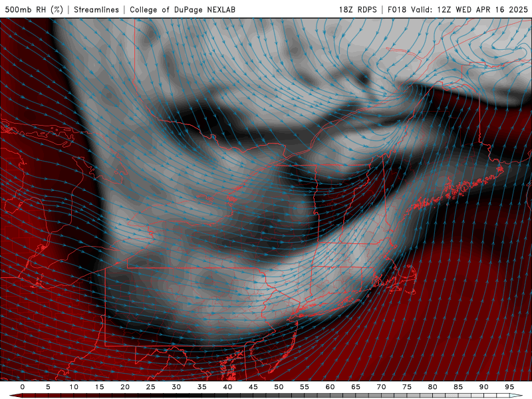Click the colorbar label "80"
This screenshot has height=399, width=532.
coord(432,387)
